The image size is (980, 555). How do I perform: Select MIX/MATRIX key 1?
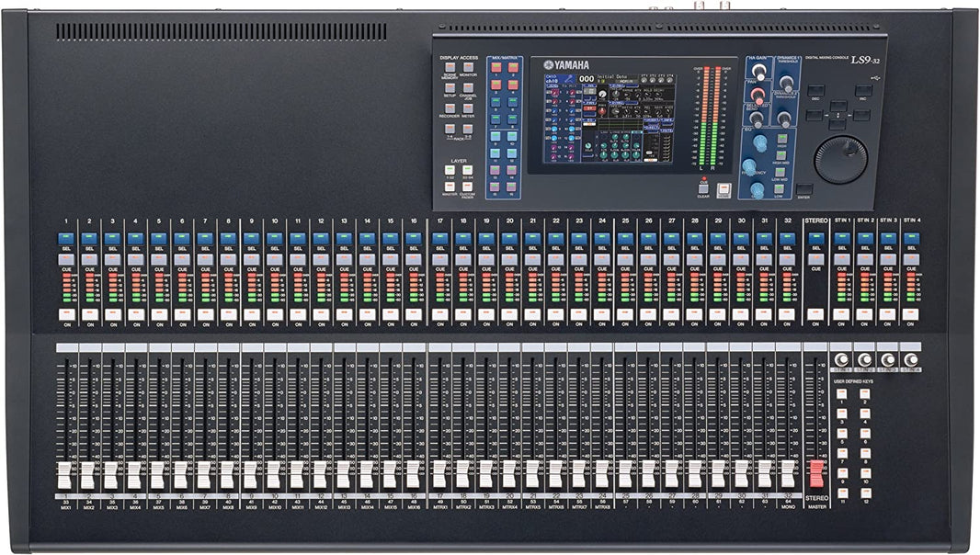point(496,67)
